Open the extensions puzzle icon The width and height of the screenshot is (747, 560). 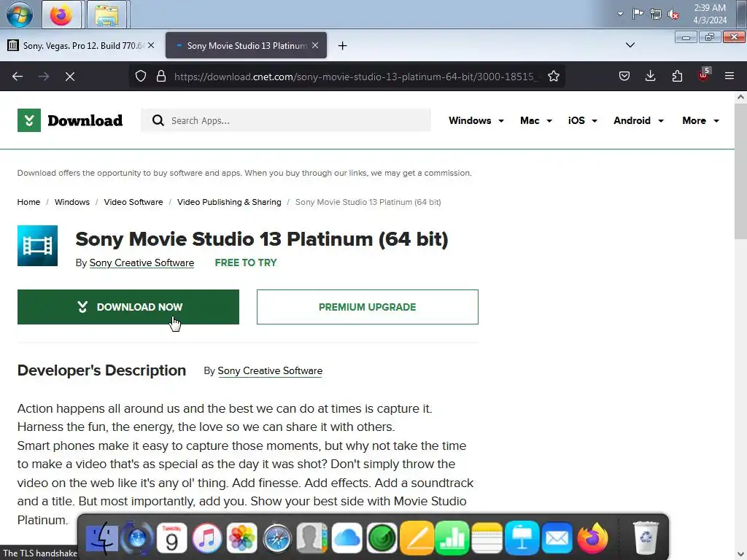(x=677, y=76)
